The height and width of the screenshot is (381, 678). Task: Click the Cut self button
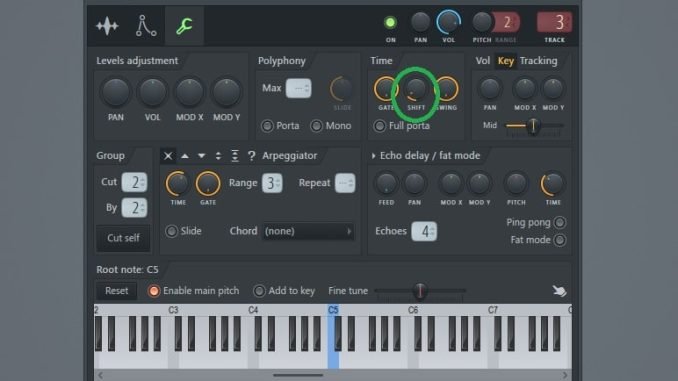pyautogui.click(x=123, y=238)
